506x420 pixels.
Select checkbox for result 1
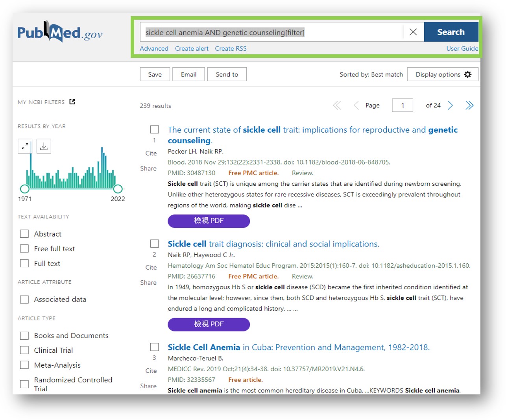pos(155,130)
